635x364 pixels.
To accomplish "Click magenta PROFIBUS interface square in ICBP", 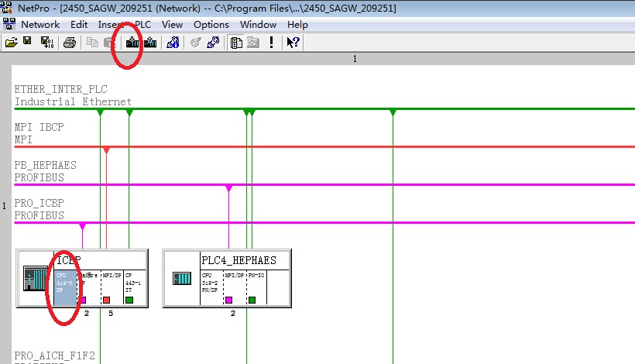I will click(83, 300).
